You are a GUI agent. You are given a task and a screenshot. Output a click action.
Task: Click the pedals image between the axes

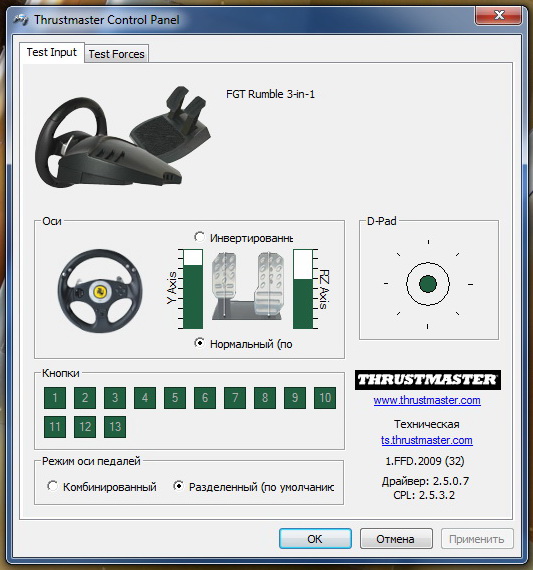coord(248,286)
